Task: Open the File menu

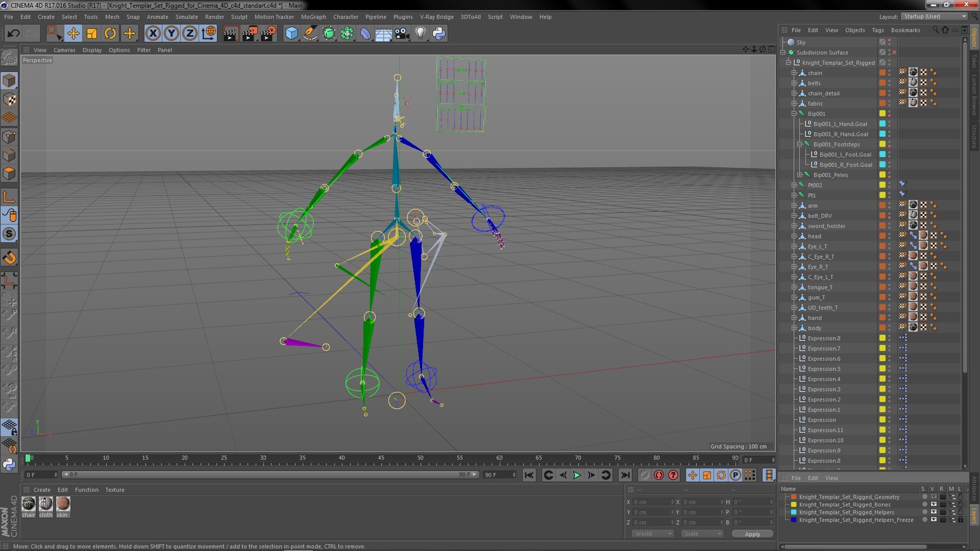Action: 9,17
